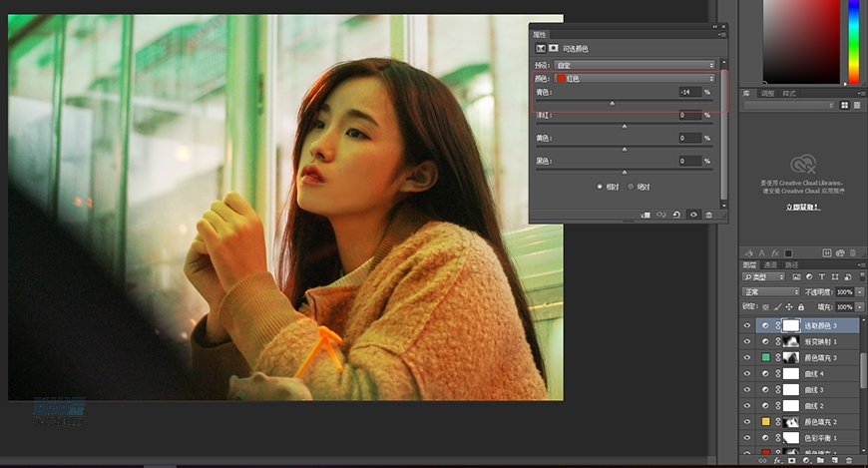The image size is (868, 468).
Task: Click the trash icon in Properties panel
Action: click(x=709, y=215)
